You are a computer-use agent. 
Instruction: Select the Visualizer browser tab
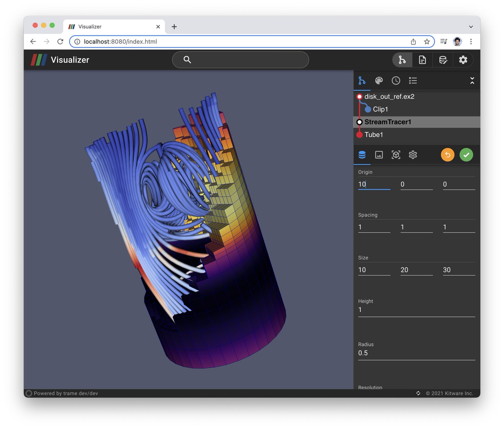114,26
